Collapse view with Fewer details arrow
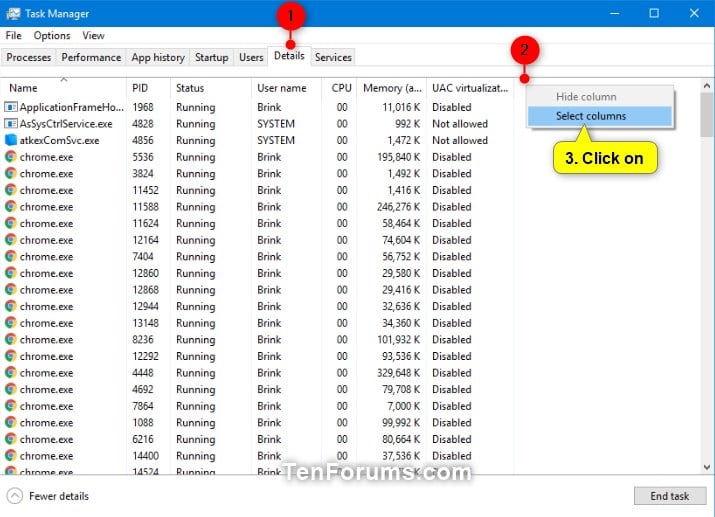Image resolution: width=715 pixels, height=517 pixels. (x=15, y=496)
